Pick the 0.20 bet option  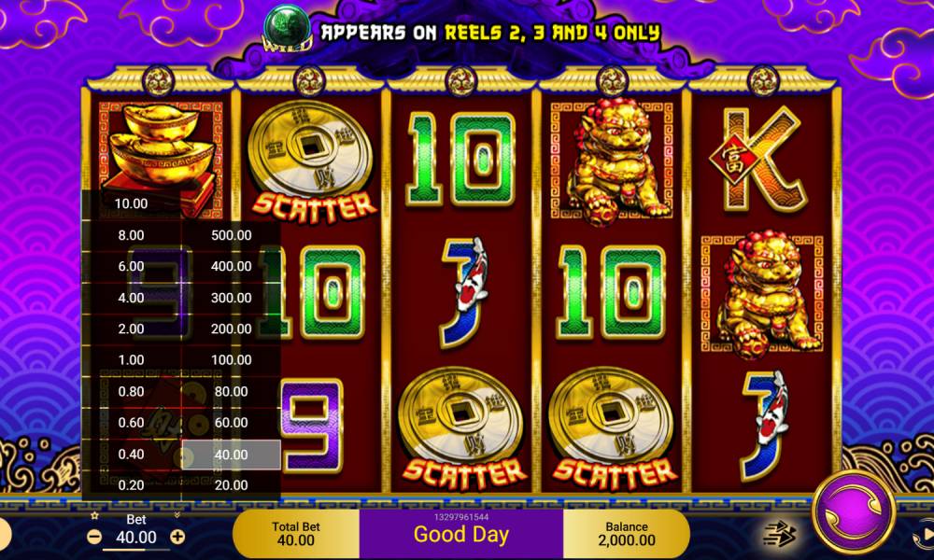click(131, 485)
